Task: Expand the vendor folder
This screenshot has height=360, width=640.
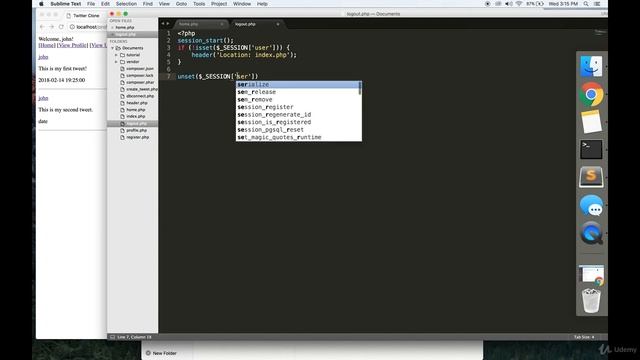Action: (x=116, y=62)
